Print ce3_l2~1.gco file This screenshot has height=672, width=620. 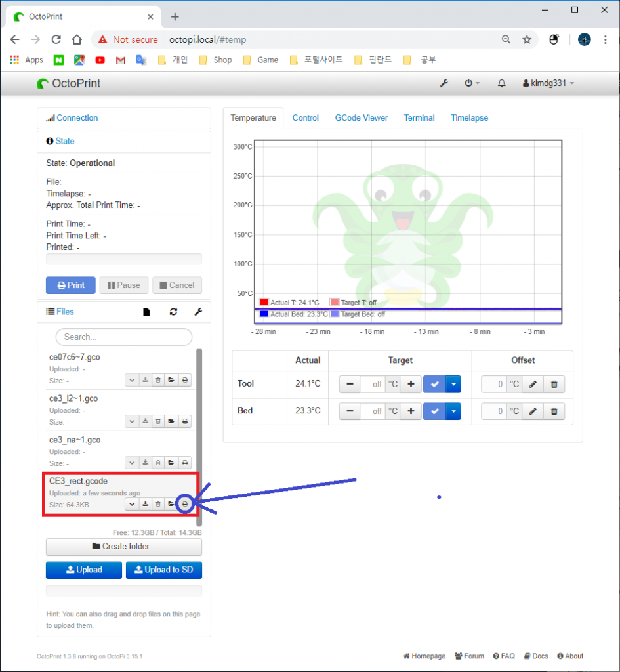click(x=184, y=422)
